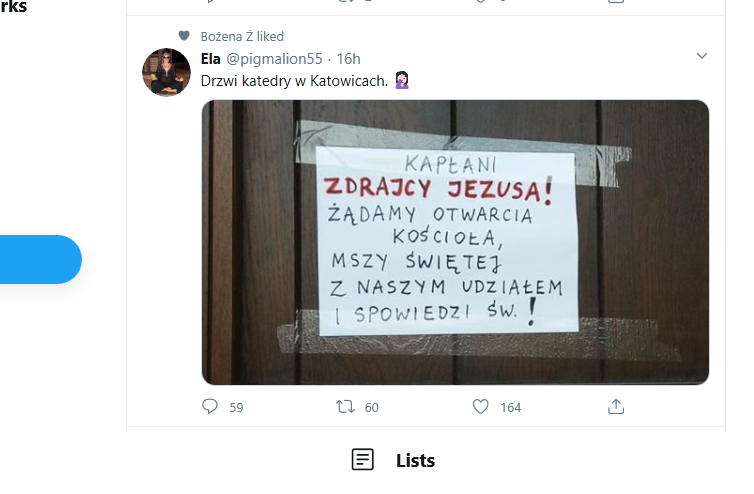Image resolution: width=754 pixels, height=494 pixels.
Task: Open Ela's profile avatar picture
Action: (x=166, y=72)
